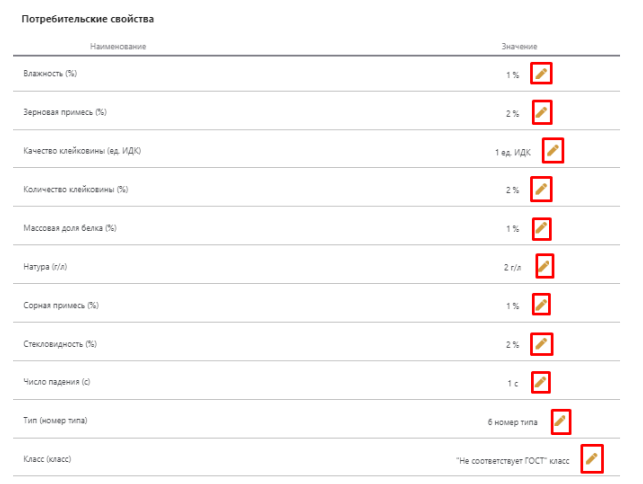Click the edit pencil for Тип (номер типа)

pyautogui.click(x=560, y=421)
